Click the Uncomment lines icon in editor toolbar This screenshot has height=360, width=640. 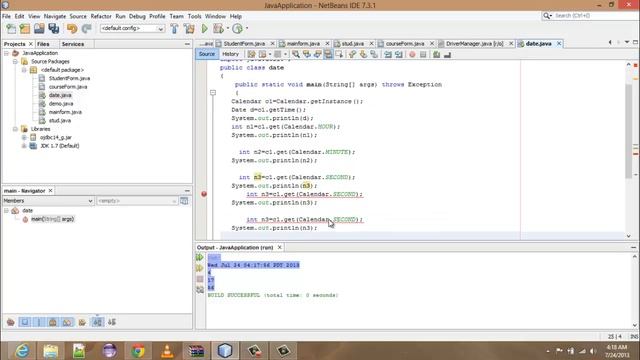447,54
